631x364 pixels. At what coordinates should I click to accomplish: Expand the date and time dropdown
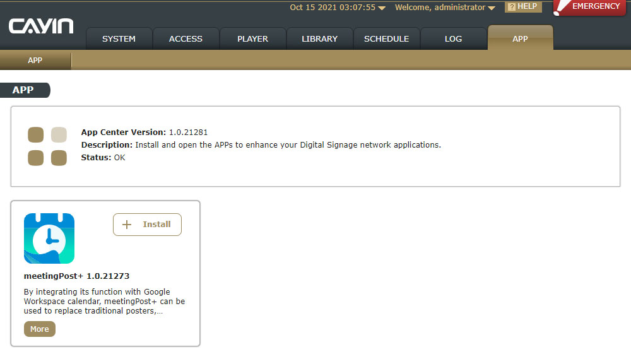382,8
